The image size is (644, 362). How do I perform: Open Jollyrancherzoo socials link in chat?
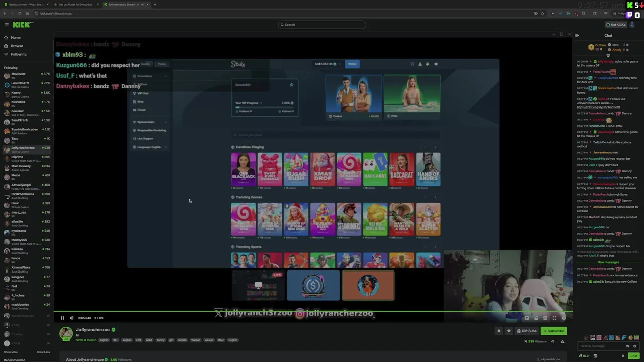click(x=598, y=107)
